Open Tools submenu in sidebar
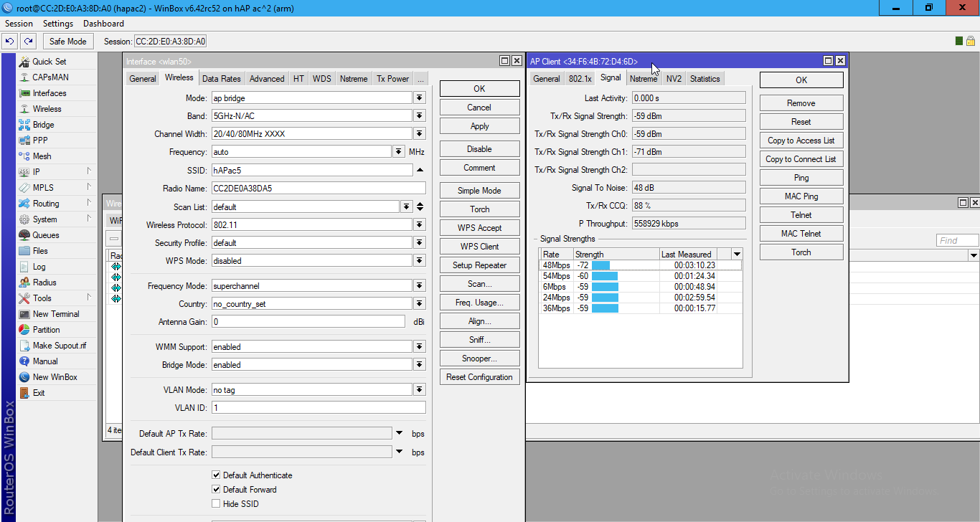 pos(57,298)
